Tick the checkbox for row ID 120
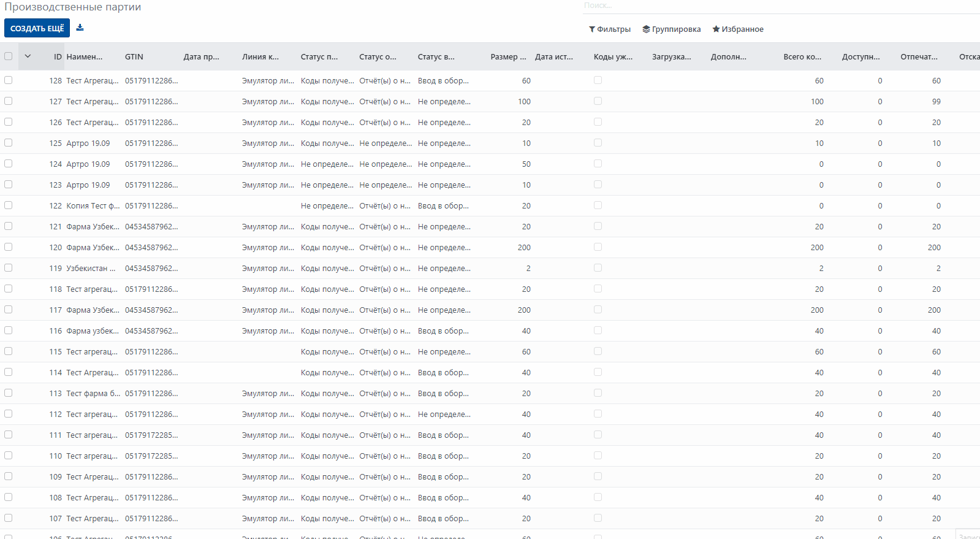 tap(9, 247)
